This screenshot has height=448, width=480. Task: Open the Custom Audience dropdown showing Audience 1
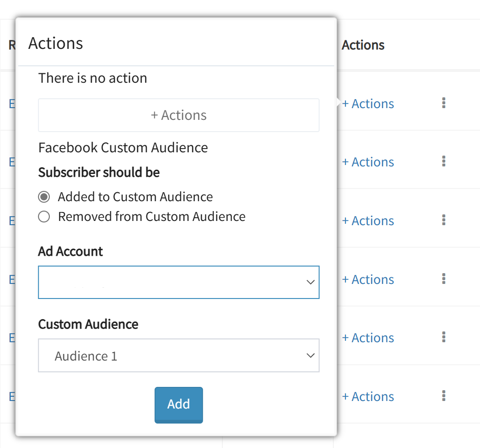tap(179, 355)
